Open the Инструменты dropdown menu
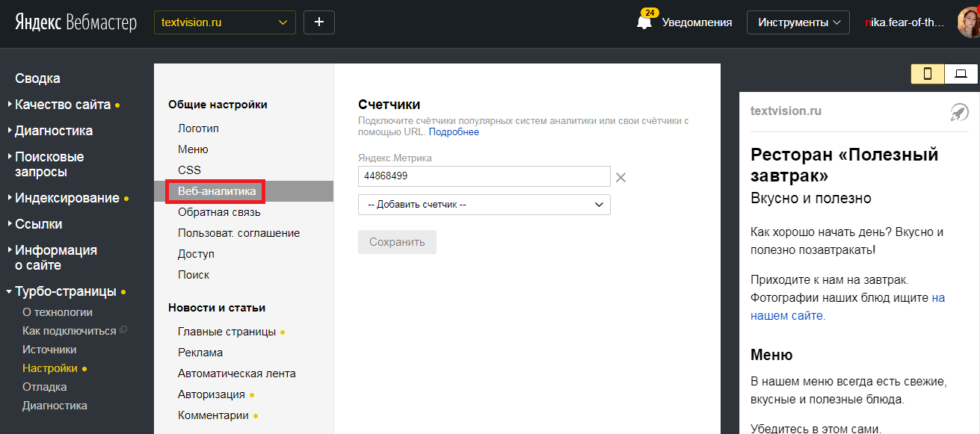 coord(798,22)
